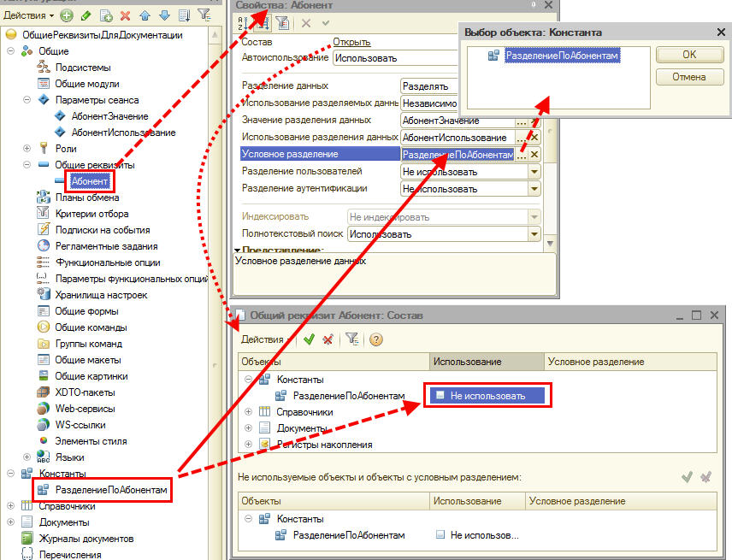Click the Условное разделение value field
732x560 pixels.
(458, 155)
